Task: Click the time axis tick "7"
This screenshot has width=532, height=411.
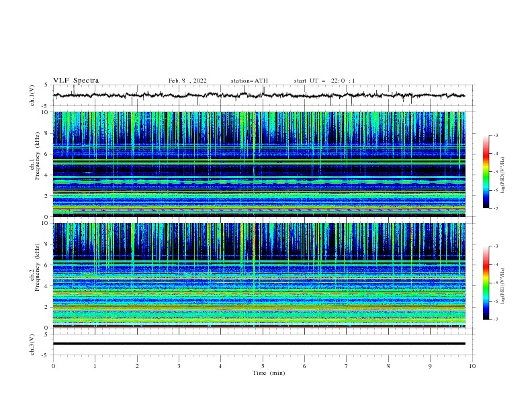Action: [x=347, y=366]
